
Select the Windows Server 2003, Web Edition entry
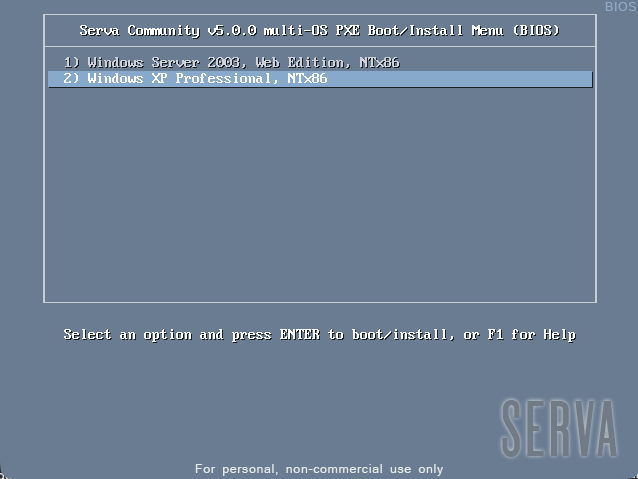tap(231, 63)
